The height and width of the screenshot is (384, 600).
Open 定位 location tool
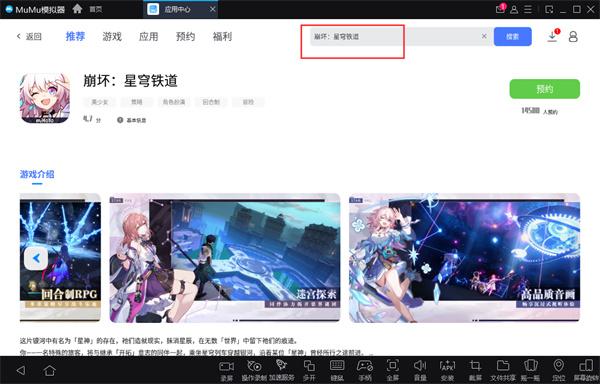pyautogui.click(x=559, y=370)
